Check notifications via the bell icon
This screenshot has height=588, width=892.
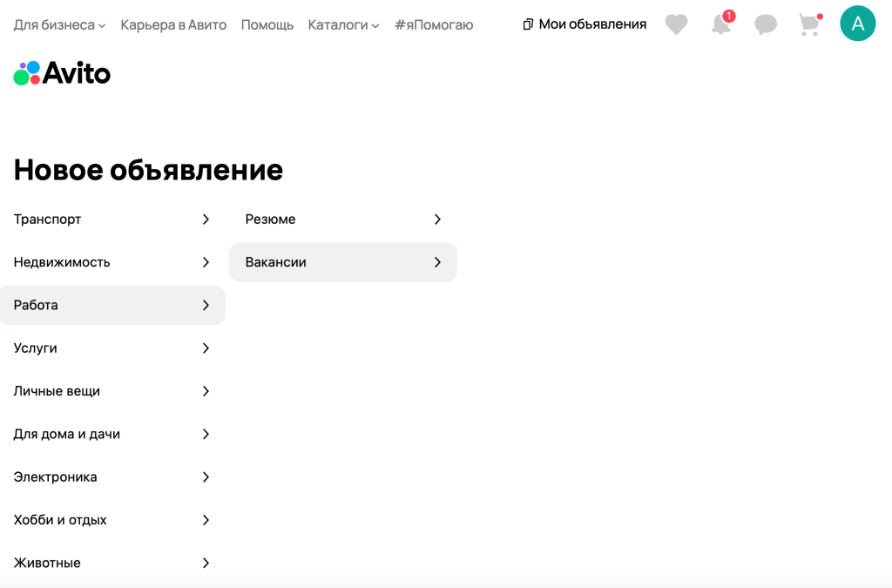(720, 25)
